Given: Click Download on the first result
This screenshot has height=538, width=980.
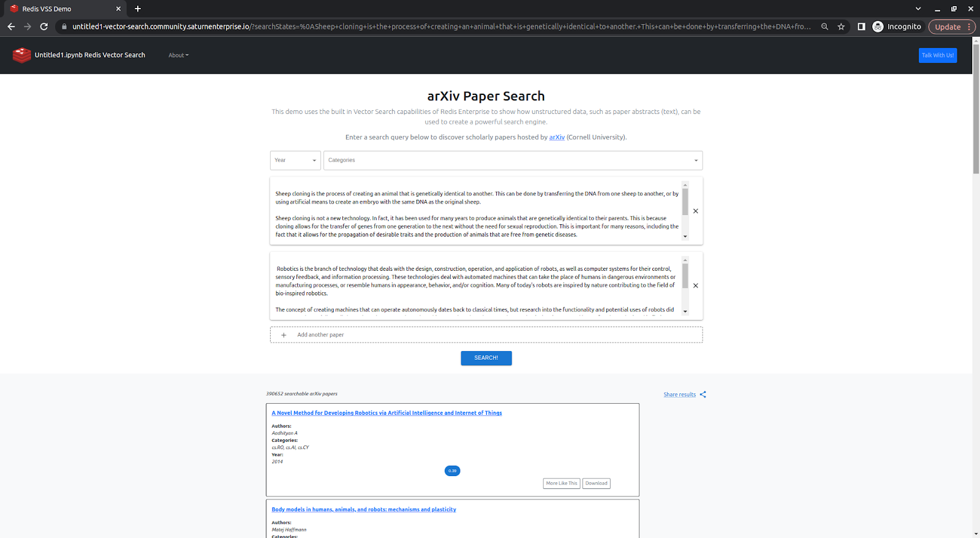Looking at the screenshot, I should pyautogui.click(x=596, y=483).
